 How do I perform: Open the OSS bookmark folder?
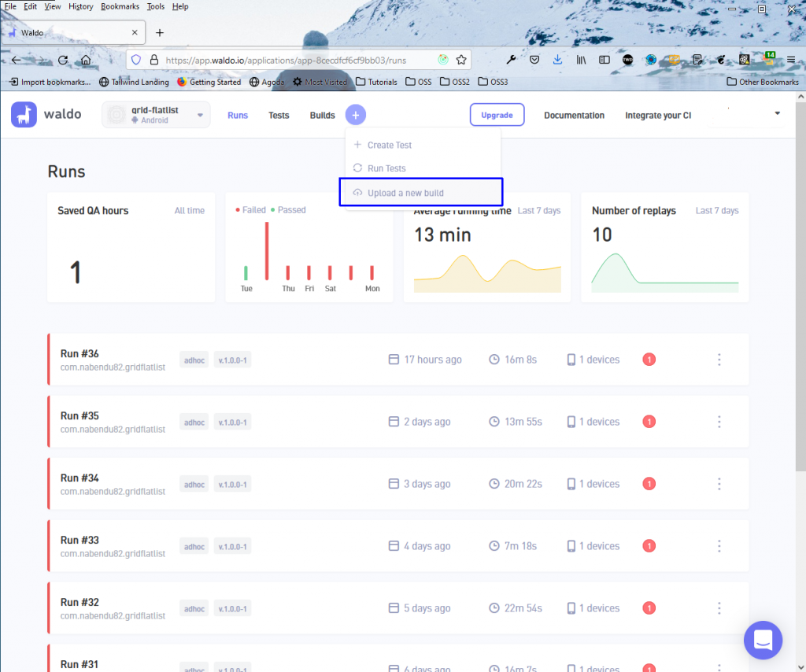pos(419,82)
